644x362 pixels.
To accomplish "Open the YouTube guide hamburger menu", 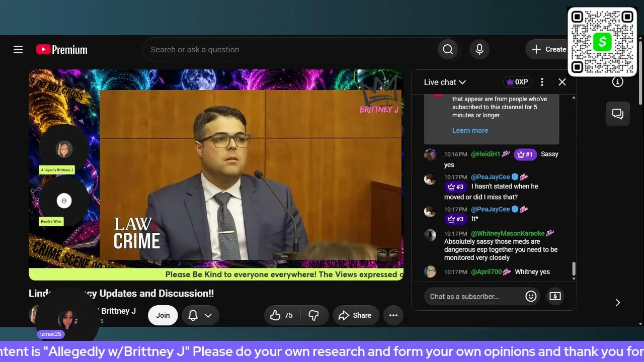I will [18, 49].
